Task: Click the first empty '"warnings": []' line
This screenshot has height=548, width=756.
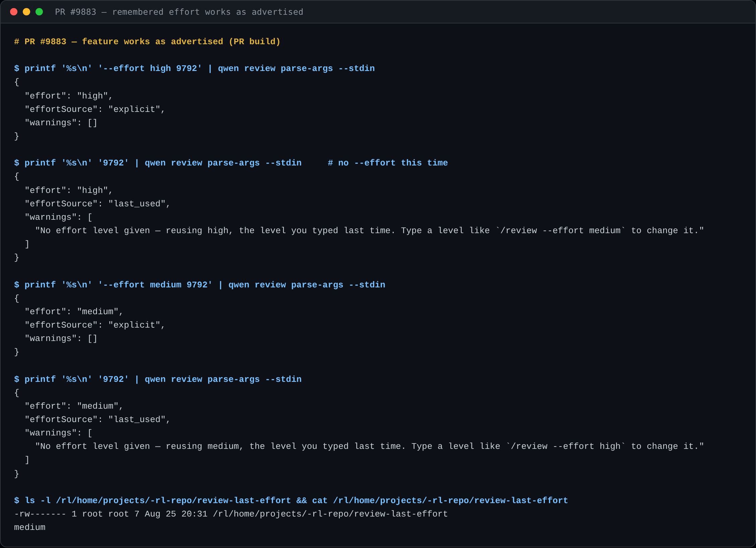Action: click(61, 123)
